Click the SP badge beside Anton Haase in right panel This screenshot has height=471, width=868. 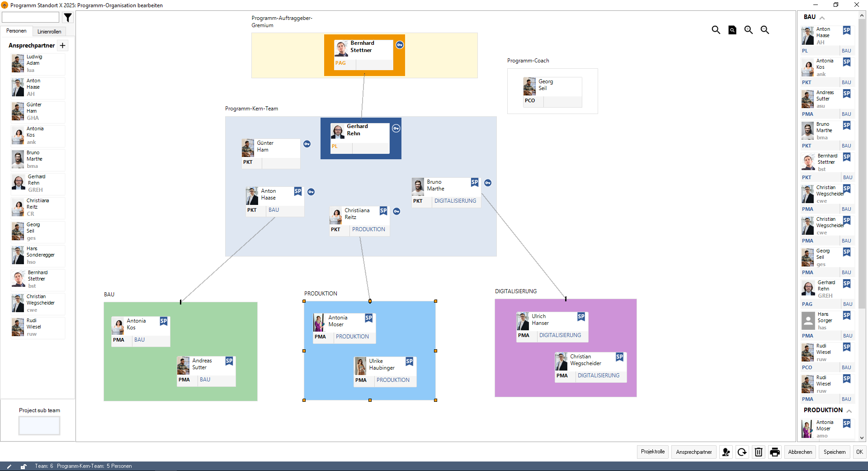[x=847, y=30]
